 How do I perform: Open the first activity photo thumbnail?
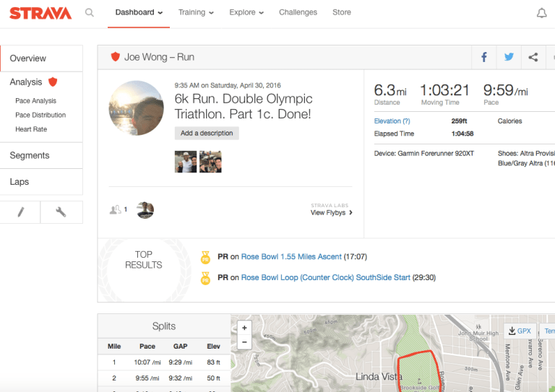click(186, 162)
